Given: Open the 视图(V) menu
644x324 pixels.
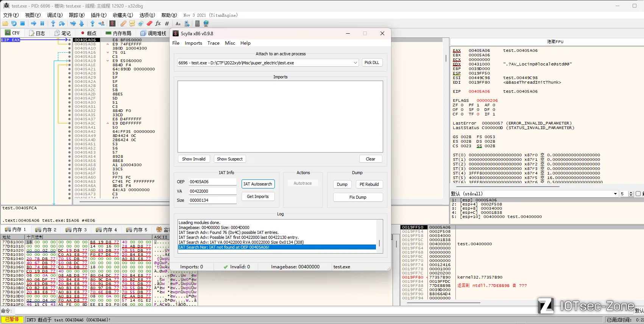Looking at the screenshot, I should tap(33, 15).
